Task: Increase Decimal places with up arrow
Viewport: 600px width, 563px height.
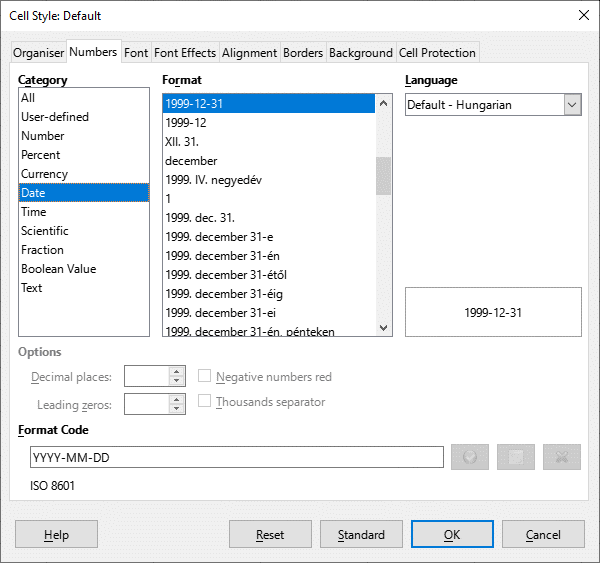Action: 177,371
